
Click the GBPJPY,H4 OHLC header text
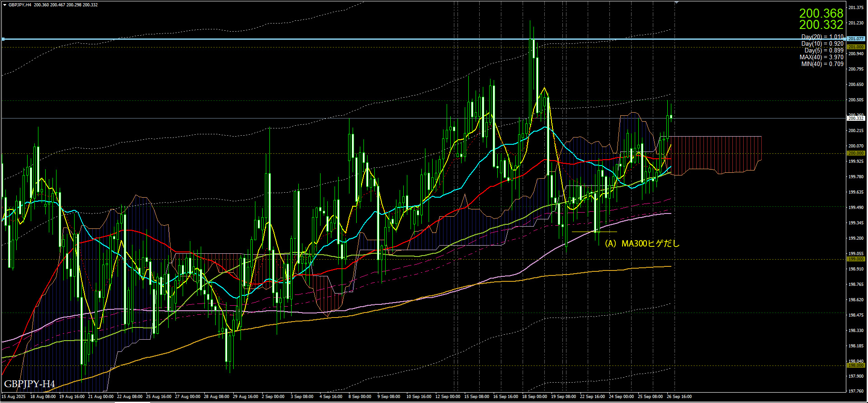(53, 5)
